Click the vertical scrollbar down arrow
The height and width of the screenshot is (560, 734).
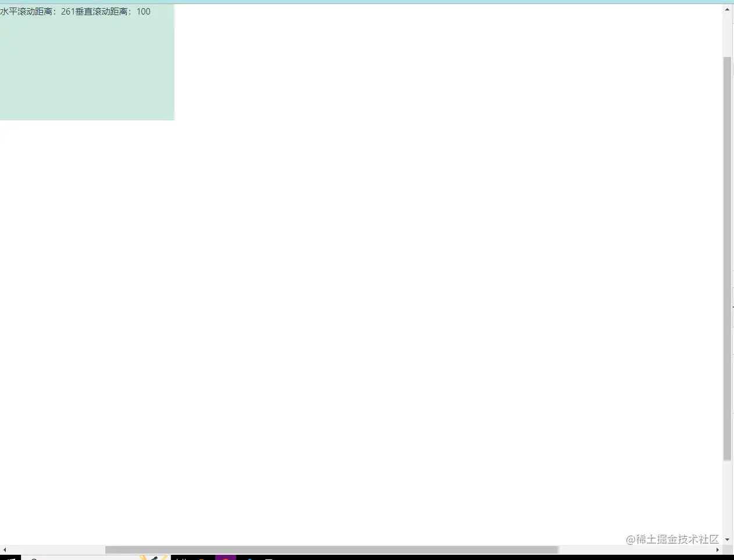tap(726, 539)
